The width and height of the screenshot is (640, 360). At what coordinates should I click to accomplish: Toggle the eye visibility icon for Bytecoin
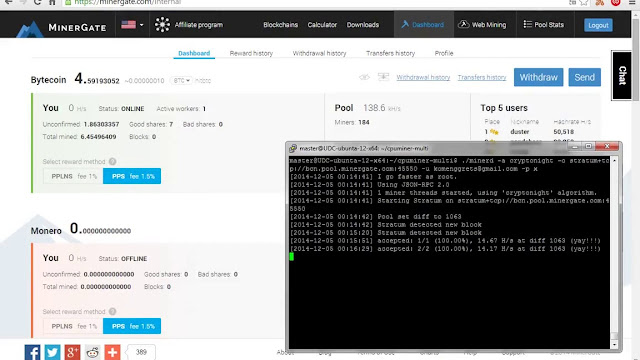pos(364,77)
